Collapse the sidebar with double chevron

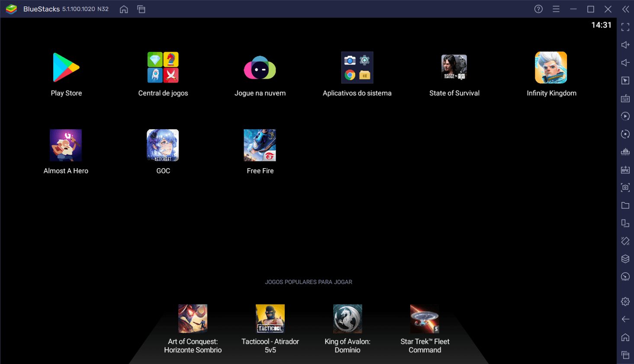point(625,9)
